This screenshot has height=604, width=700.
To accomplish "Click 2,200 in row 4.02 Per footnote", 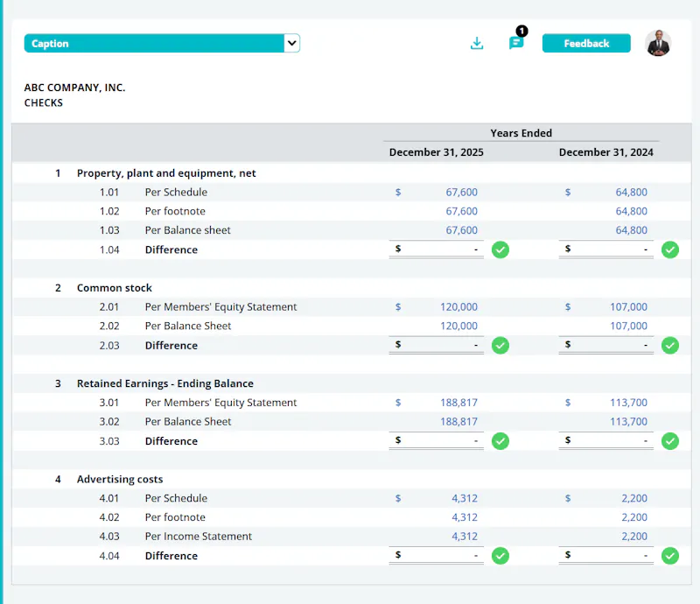I will tap(634, 517).
